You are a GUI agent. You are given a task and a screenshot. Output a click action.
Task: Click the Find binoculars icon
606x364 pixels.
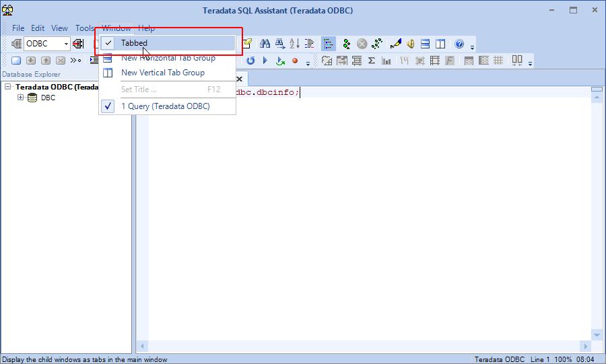(x=265, y=44)
